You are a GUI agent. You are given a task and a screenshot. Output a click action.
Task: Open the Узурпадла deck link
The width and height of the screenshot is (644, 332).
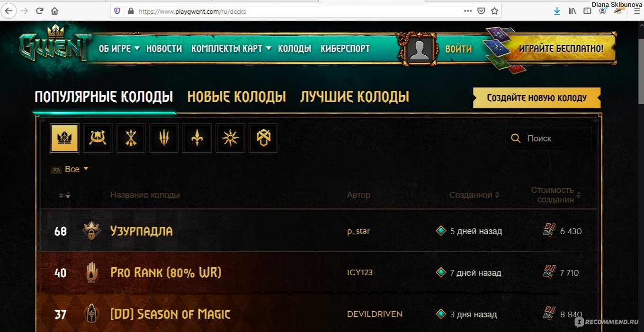pyautogui.click(x=141, y=231)
